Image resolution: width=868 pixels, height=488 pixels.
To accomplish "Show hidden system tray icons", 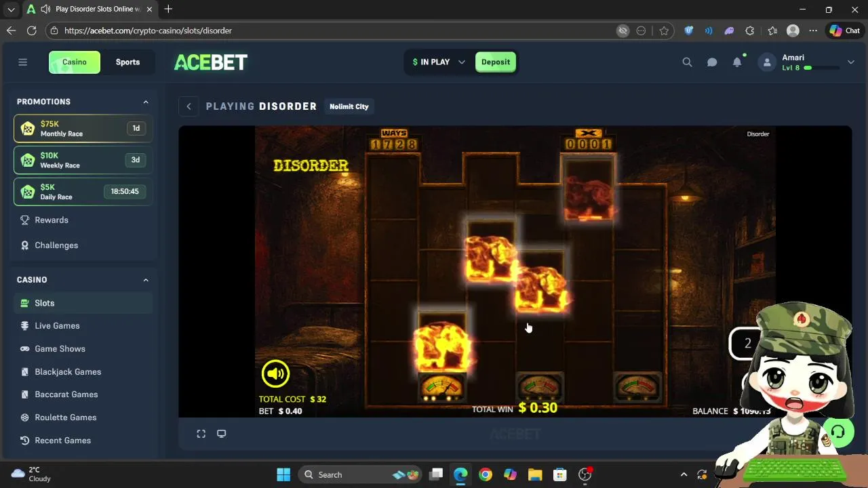I will [684, 474].
